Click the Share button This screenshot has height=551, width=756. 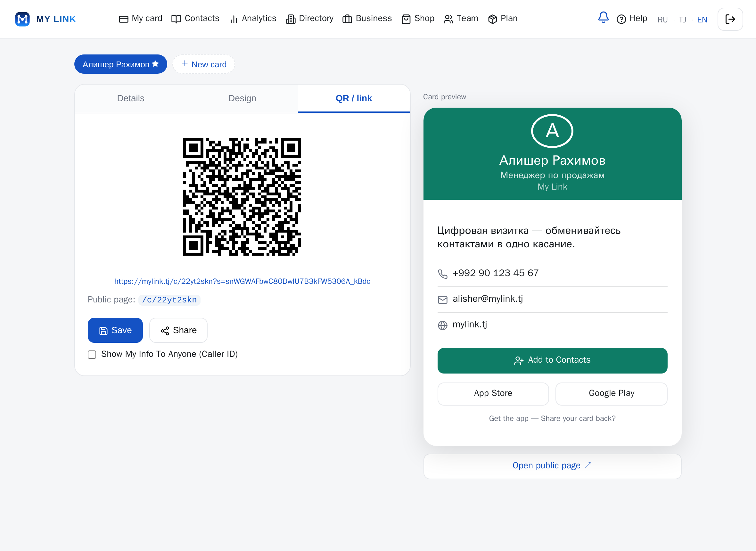tap(178, 330)
